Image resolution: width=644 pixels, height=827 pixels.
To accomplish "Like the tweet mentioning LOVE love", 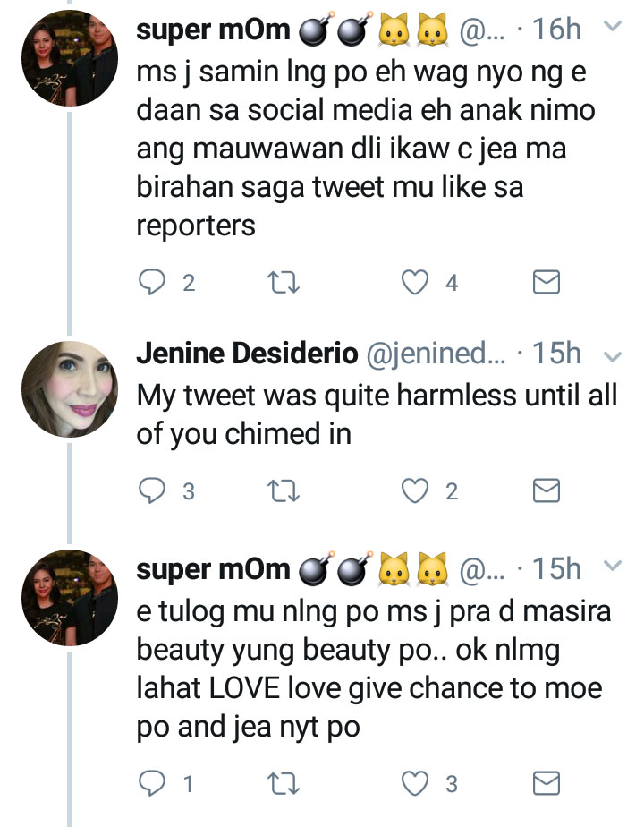I will click(414, 784).
